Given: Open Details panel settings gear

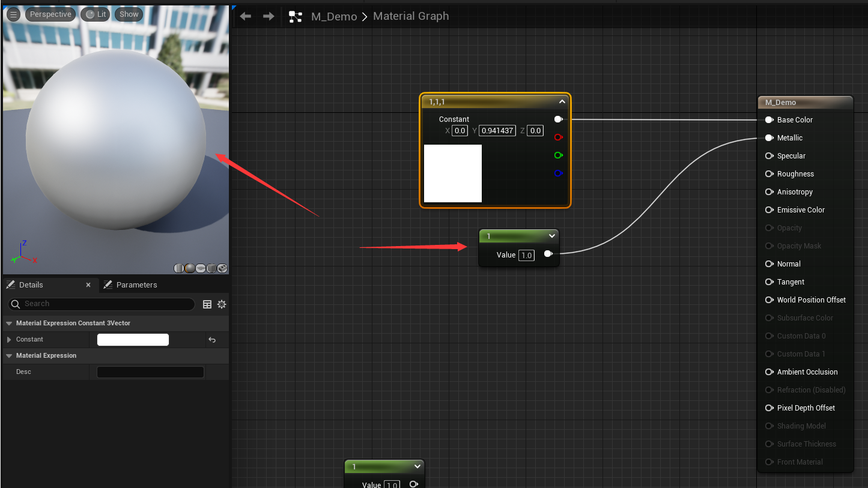Looking at the screenshot, I should pos(222,304).
